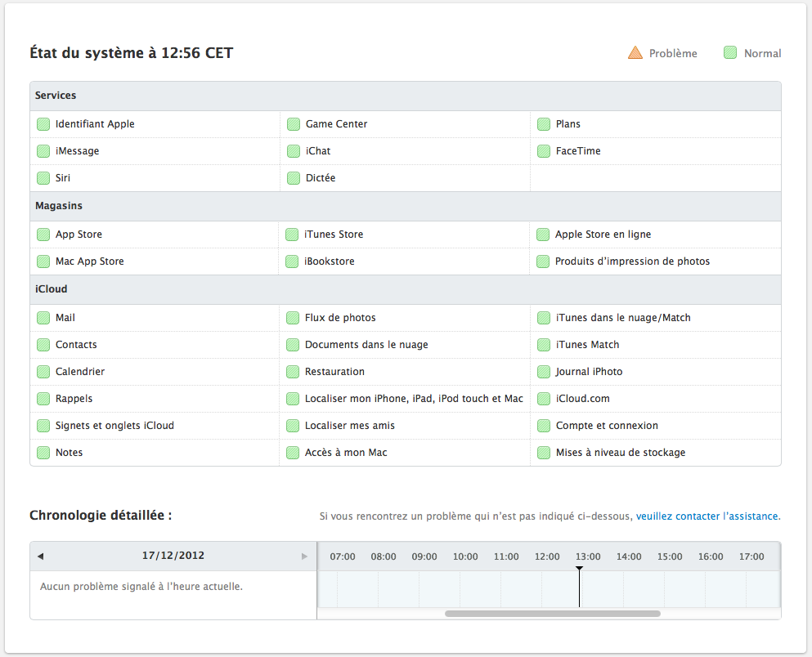Click the iCloud section header
Screen dimensions: 812x657
(52, 289)
